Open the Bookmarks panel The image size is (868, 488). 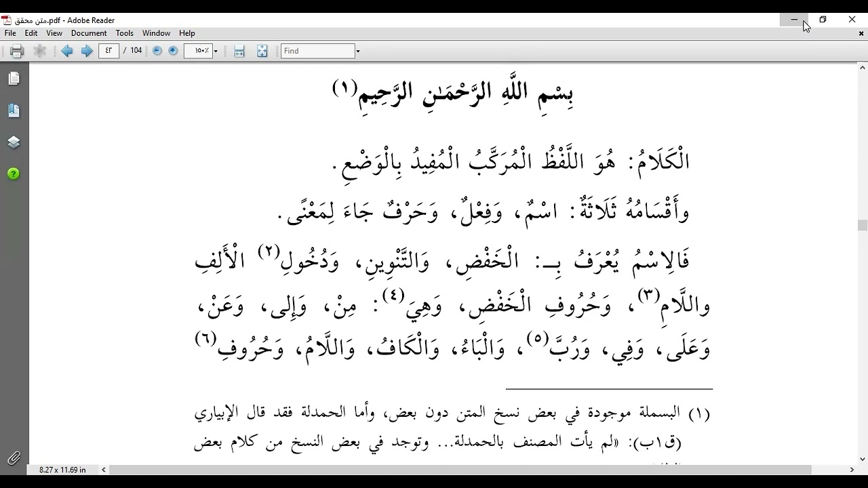[x=14, y=110]
